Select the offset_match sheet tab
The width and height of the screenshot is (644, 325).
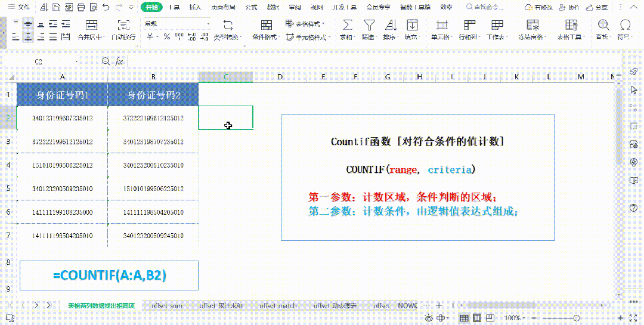(278, 306)
